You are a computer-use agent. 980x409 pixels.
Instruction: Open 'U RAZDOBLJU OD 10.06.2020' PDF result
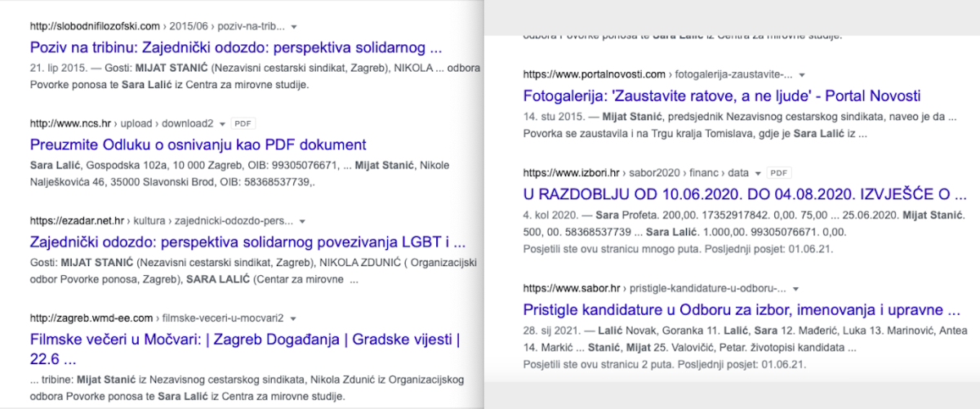(745, 194)
